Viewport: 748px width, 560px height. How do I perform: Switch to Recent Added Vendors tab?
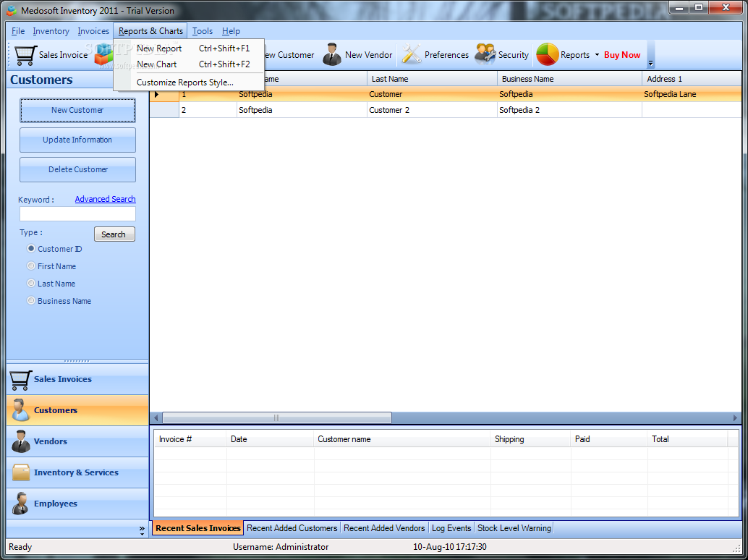(384, 528)
